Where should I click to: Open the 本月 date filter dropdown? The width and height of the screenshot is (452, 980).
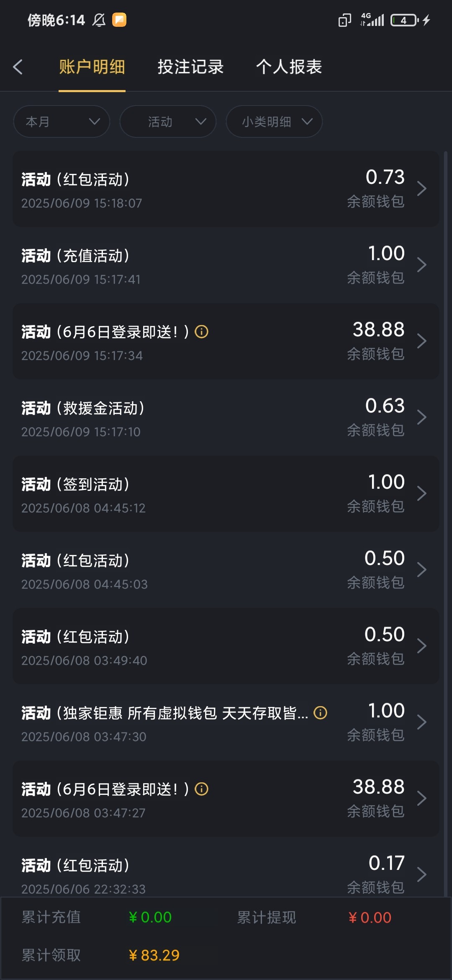pos(62,121)
